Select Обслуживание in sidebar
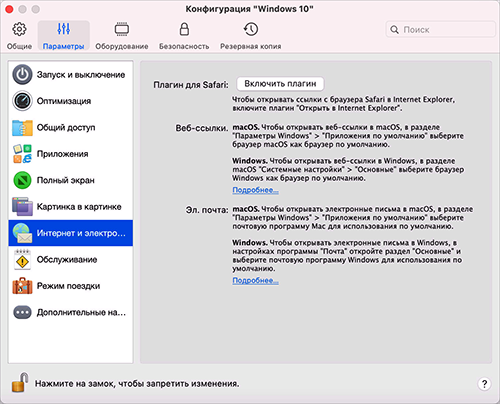This screenshot has width=500, height=404. [x=71, y=259]
